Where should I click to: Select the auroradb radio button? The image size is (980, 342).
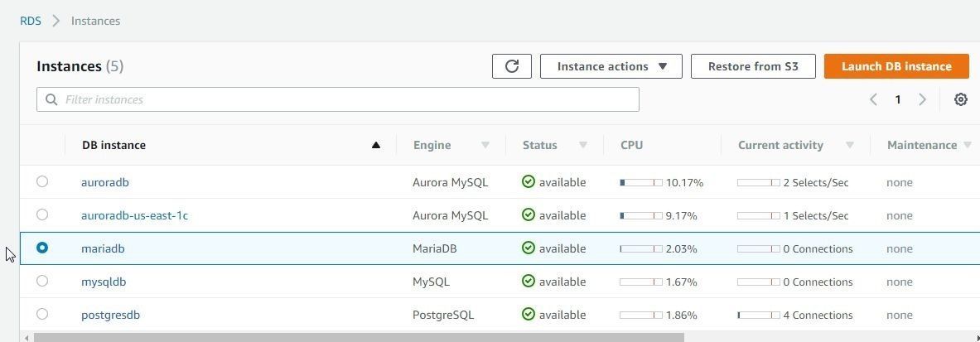(x=42, y=181)
